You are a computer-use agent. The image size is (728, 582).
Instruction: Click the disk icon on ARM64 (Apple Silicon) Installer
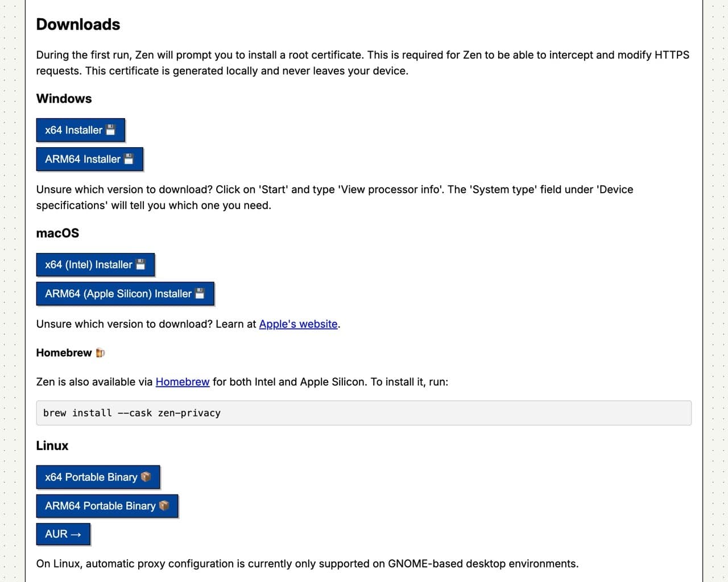coord(200,294)
